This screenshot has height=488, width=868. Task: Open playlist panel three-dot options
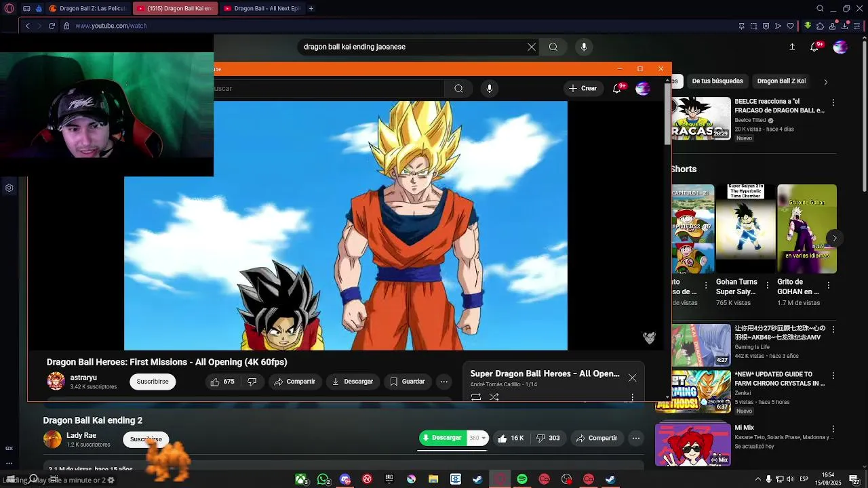pyautogui.click(x=632, y=397)
